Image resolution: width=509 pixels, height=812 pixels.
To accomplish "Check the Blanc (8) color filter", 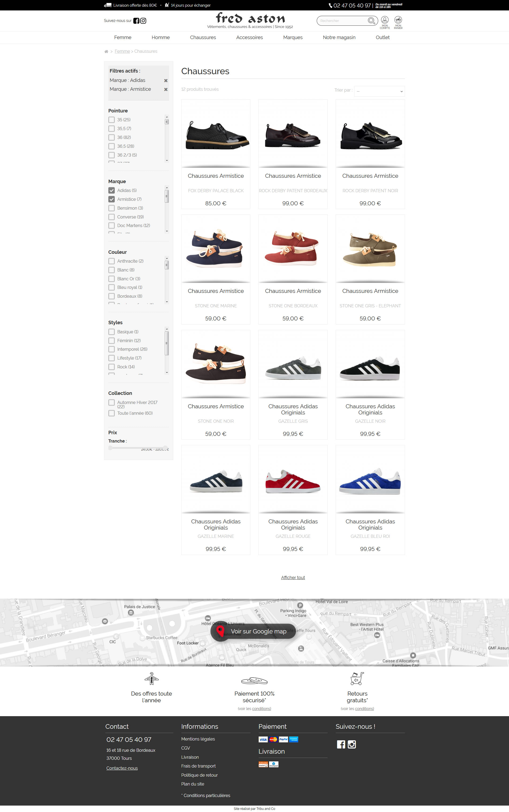I will [112, 270].
